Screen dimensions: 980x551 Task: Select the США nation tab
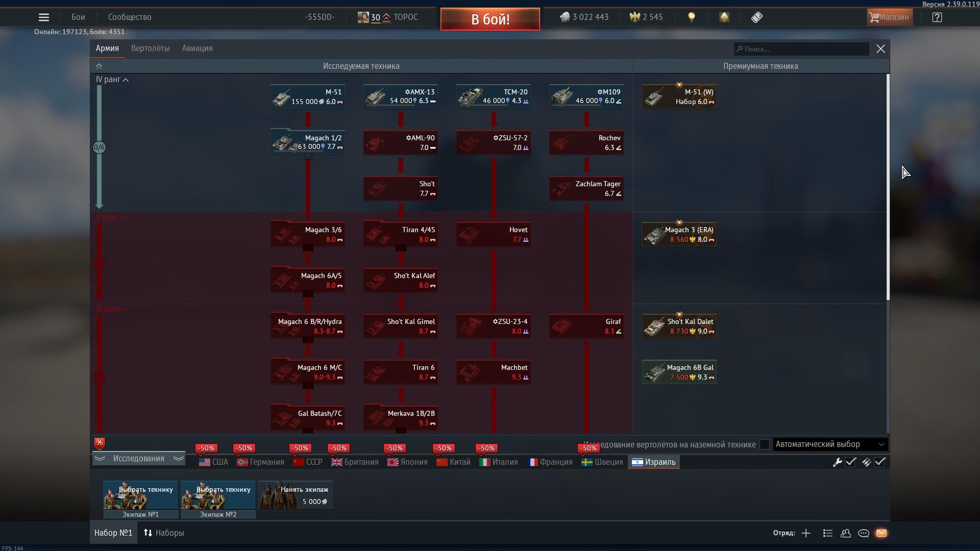point(214,462)
